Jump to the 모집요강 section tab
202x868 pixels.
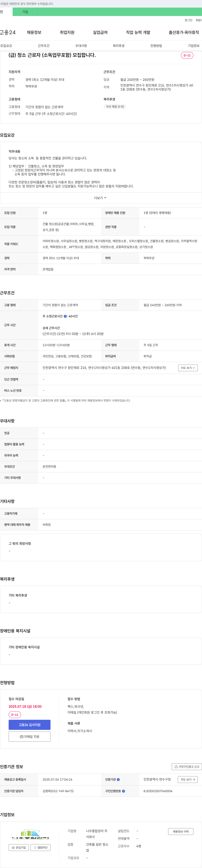6,45
